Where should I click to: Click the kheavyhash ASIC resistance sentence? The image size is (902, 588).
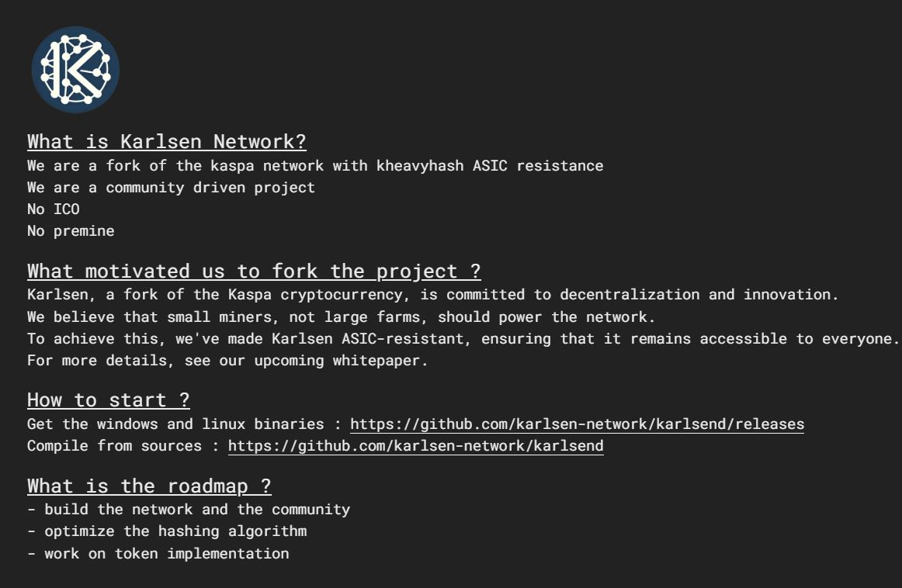pyautogui.click(x=315, y=166)
